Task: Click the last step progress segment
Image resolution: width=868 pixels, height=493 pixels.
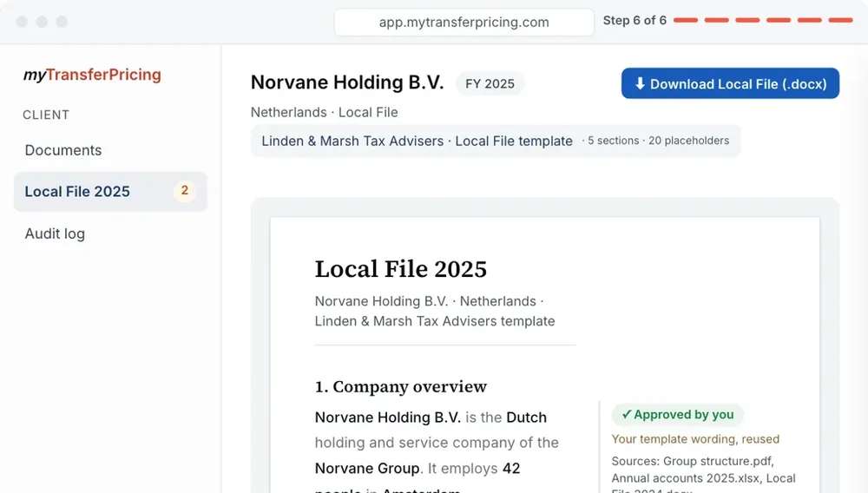Action: (840, 20)
